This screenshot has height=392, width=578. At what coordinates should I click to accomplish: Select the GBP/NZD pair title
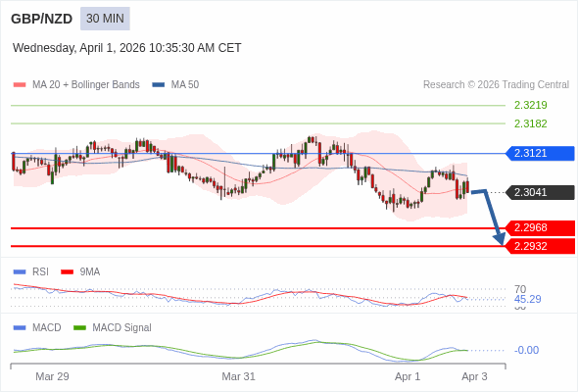click(42, 19)
